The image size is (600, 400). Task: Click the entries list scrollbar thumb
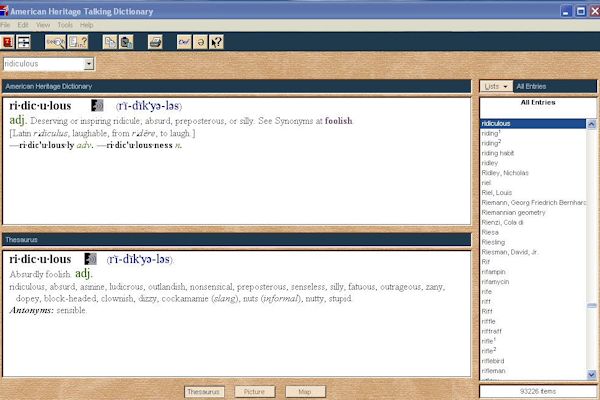pos(591,305)
